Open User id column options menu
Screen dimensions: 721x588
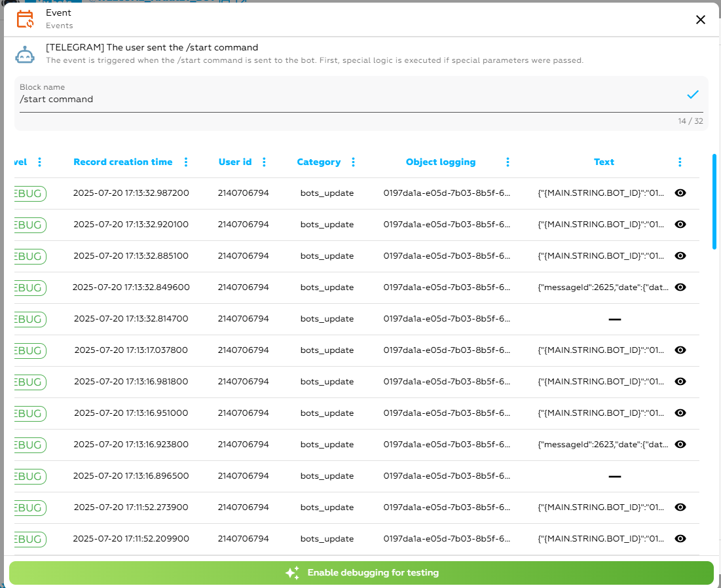tap(264, 162)
